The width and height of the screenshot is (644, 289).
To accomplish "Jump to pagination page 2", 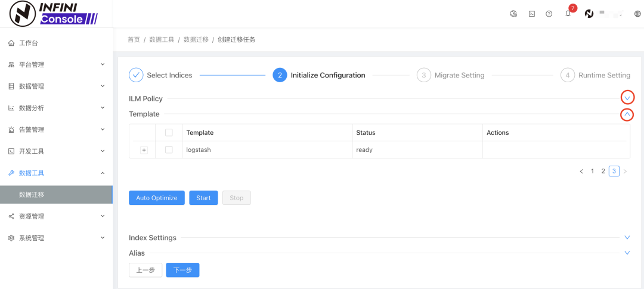I will pos(603,171).
